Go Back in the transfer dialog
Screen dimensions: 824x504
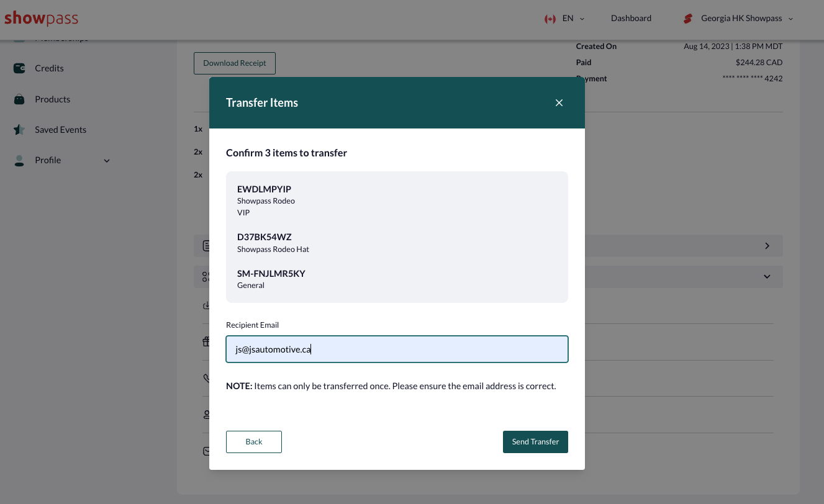[254, 442]
